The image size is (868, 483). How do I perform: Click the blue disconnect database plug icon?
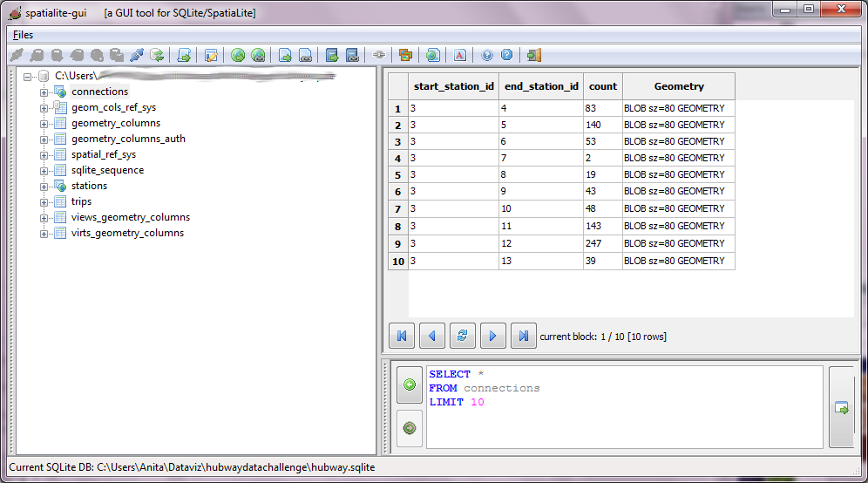click(x=137, y=55)
